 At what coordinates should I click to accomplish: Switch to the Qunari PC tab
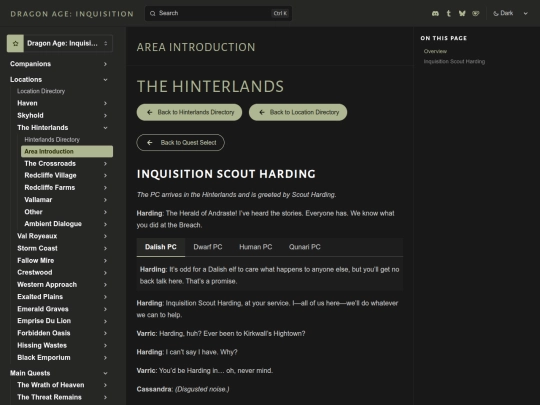pyautogui.click(x=304, y=247)
